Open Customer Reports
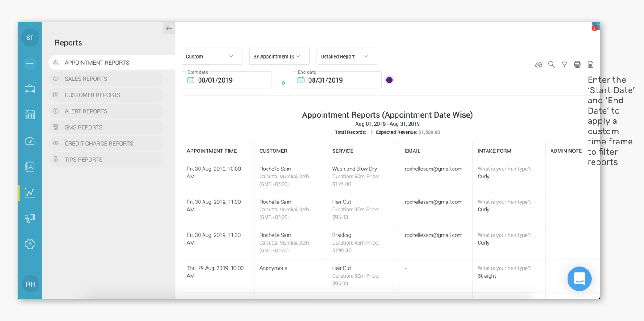This screenshot has height=321, width=644. coord(106,95)
